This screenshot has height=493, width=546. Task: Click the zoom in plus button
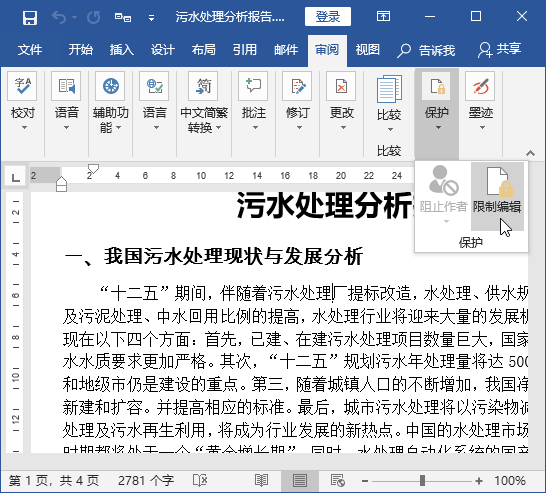tap(479, 481)
